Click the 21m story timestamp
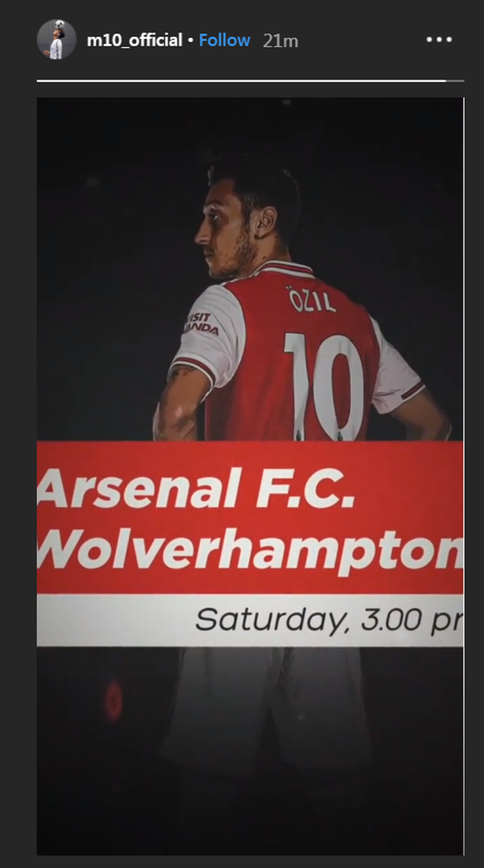 coord(280,41)
